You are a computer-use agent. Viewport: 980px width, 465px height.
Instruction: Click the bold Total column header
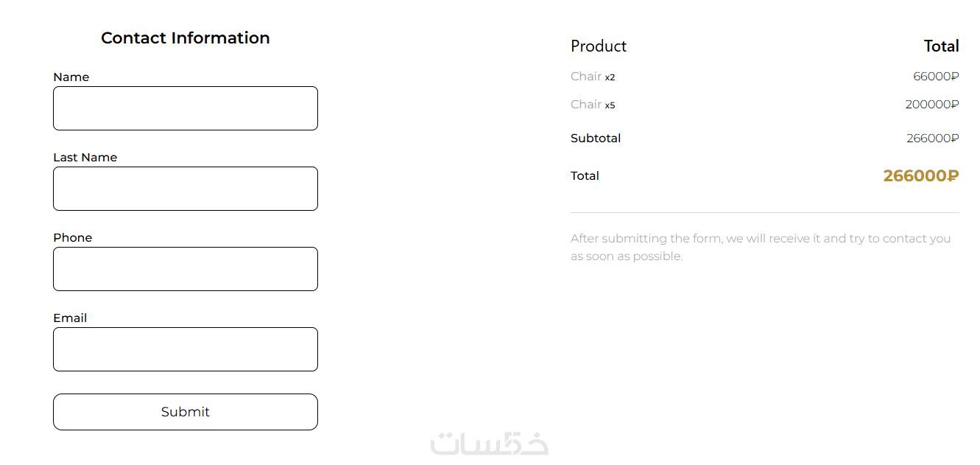(x=941, y=46)
